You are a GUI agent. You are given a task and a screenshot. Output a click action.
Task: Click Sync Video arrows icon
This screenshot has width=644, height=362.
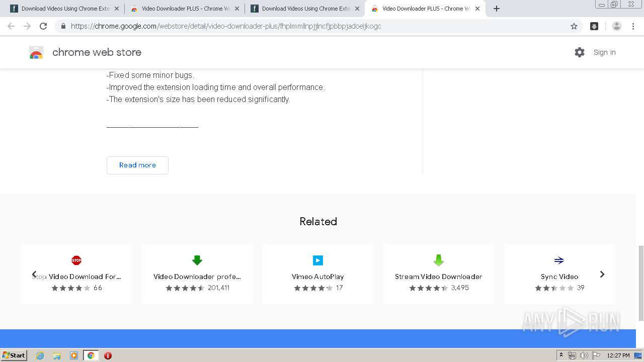click(559, 260)
